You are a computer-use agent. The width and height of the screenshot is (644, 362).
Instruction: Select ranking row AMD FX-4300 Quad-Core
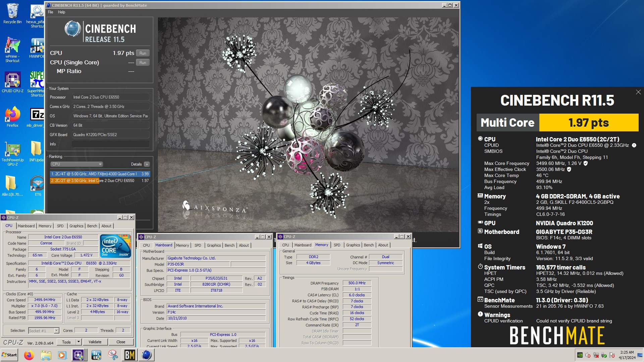[x=100, y=174]
